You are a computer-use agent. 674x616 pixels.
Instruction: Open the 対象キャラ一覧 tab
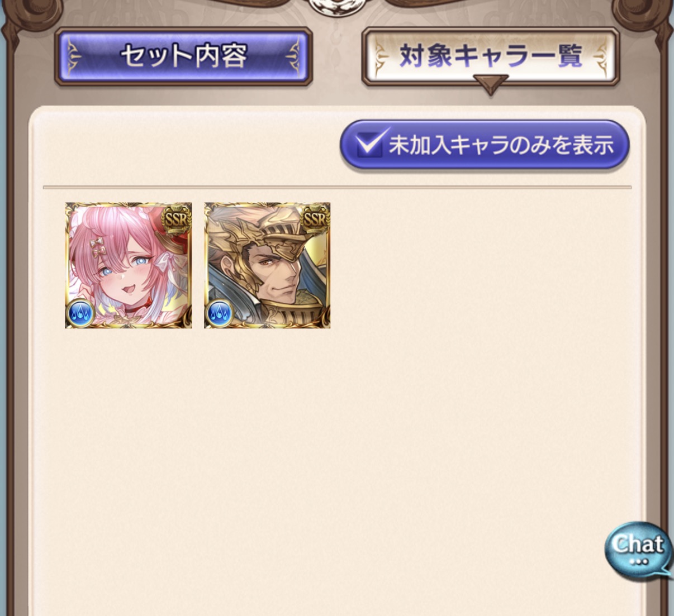click(491, 56)
